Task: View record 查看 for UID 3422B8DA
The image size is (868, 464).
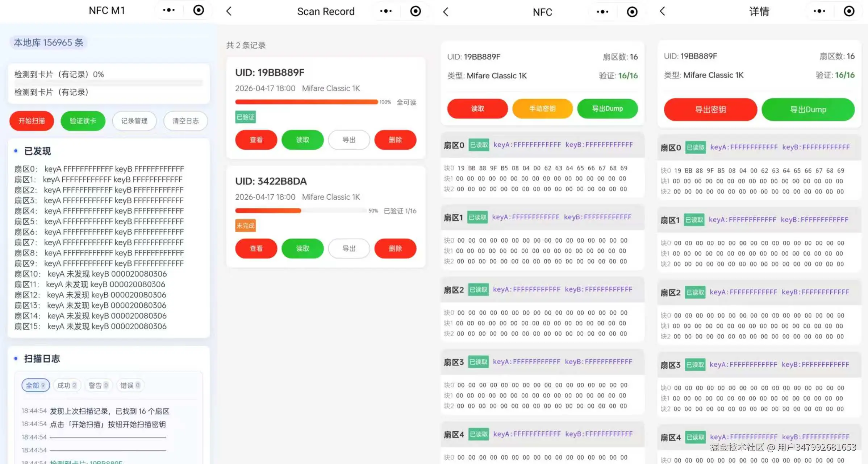Action: click(256, 248)
